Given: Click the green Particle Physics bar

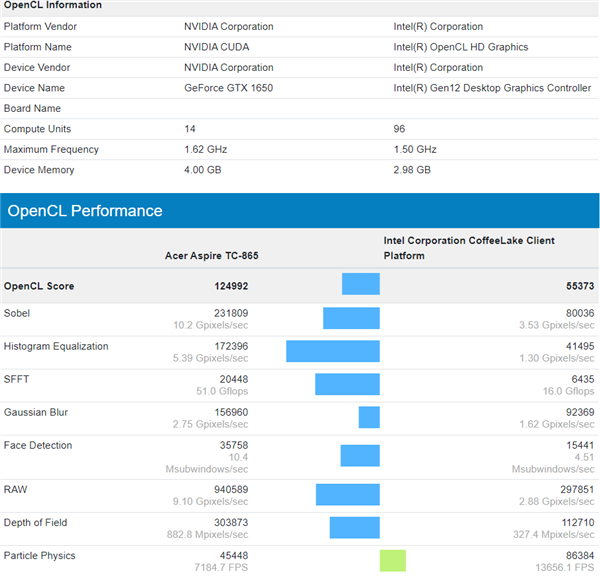Looking at the screenshot, I should pos(393,561).
